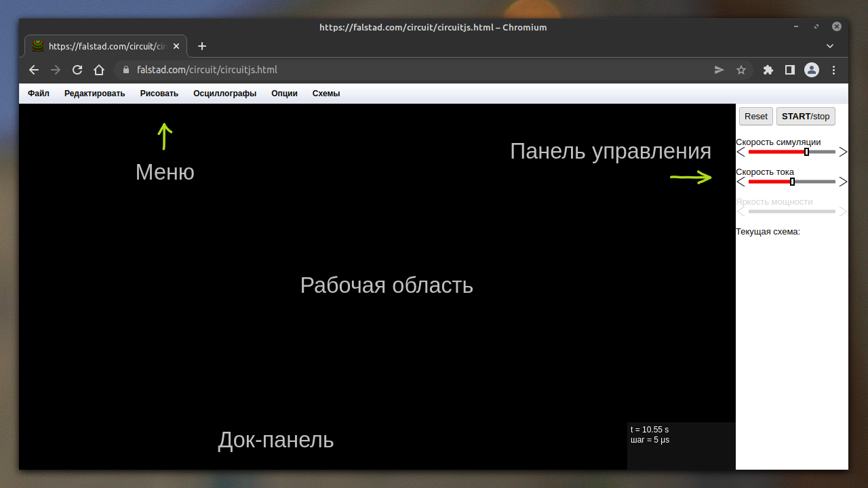Go to browser home page icon
The image size is (868, 488).
(x=99, y=70)
